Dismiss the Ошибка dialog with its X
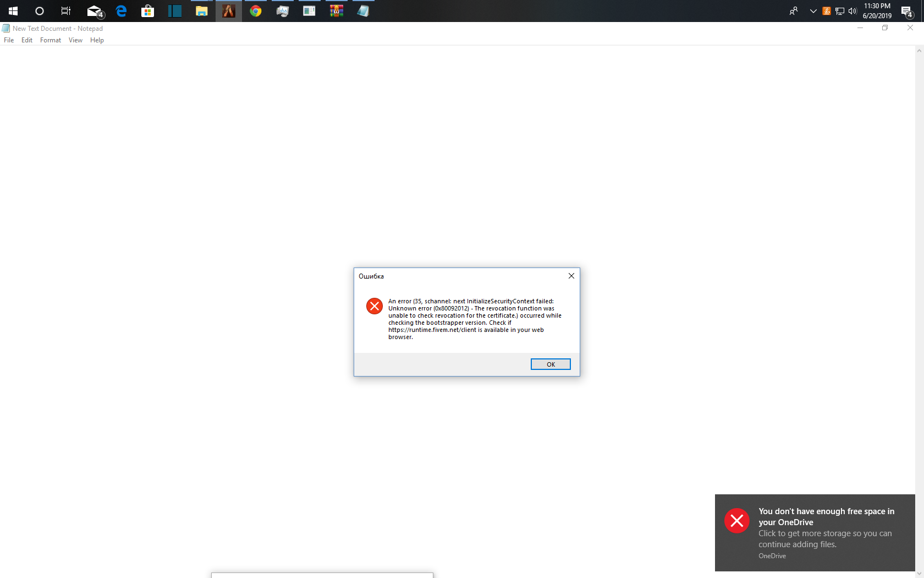The height and width of the screenshot is (578, 924). (571, 276)
